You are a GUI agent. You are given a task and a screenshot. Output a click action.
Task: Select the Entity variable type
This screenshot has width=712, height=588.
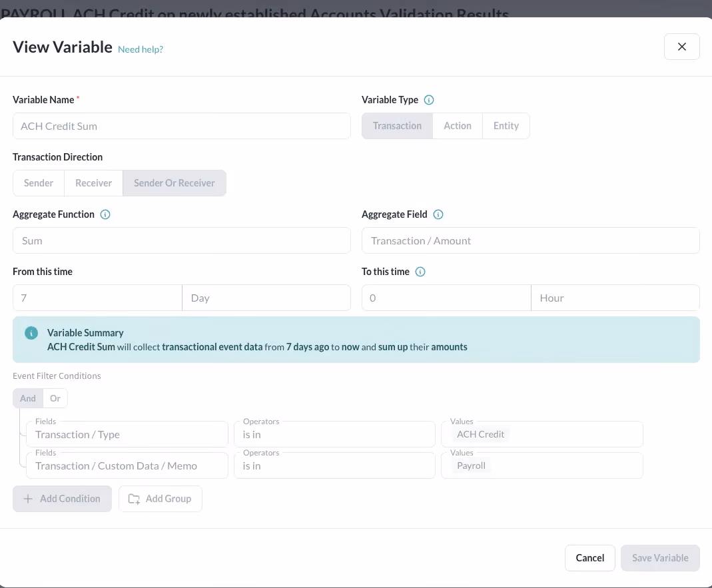pos(506,126)
